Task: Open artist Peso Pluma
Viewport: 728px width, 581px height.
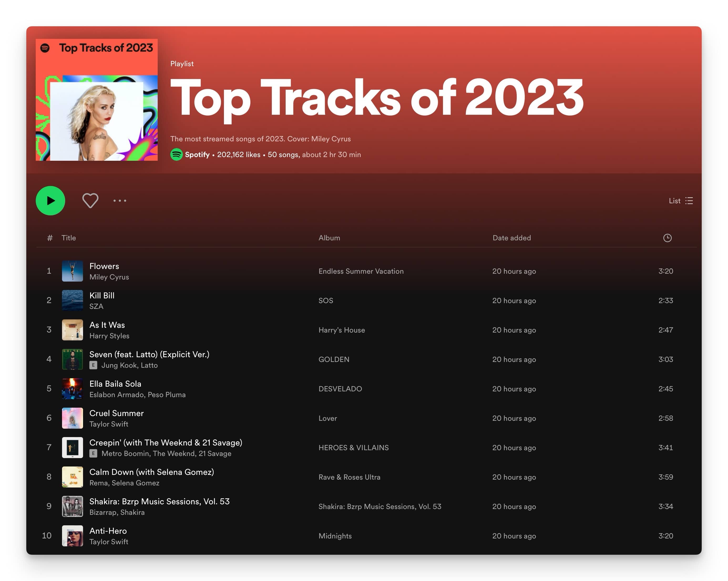Action: [166, 395]
